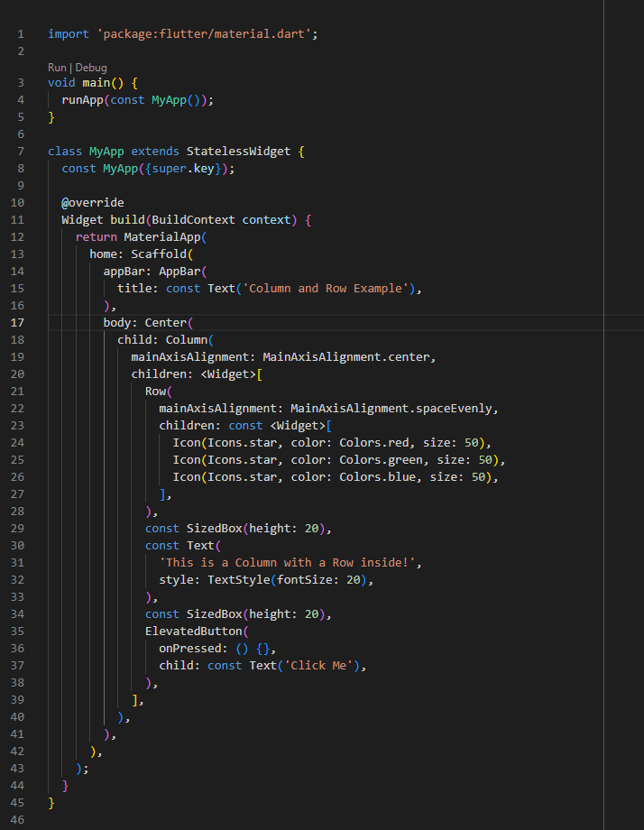Viewport: 644px width, 830px height.
Task: Click 'Scaffold' after home:
Action: (x=159, y=254)
